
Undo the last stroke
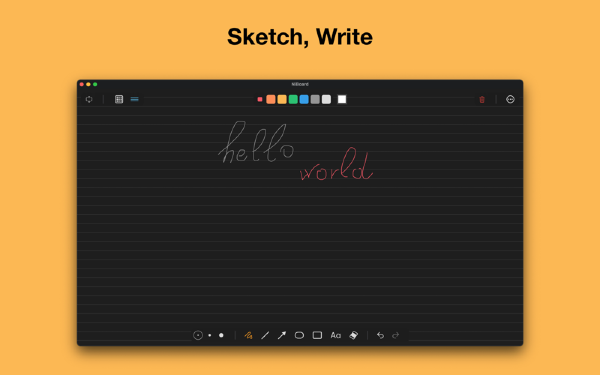click(x=380, y=335)
